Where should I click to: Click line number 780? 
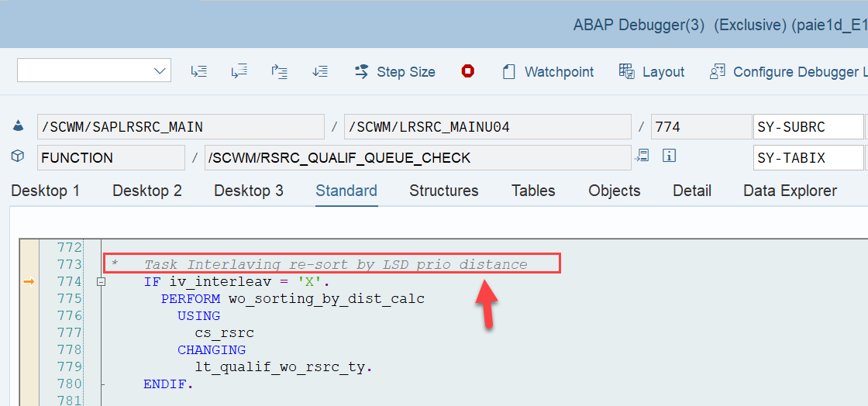pyautogui.click(x=69, y=384)
